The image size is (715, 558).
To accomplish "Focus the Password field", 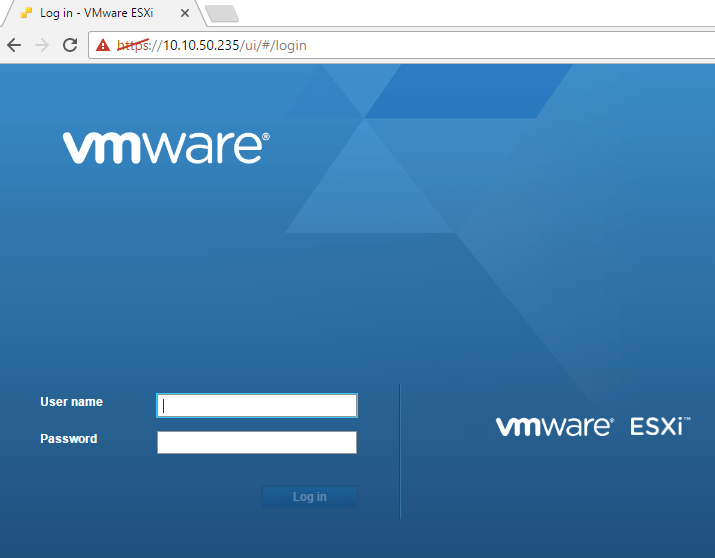I will pos(257,442).
